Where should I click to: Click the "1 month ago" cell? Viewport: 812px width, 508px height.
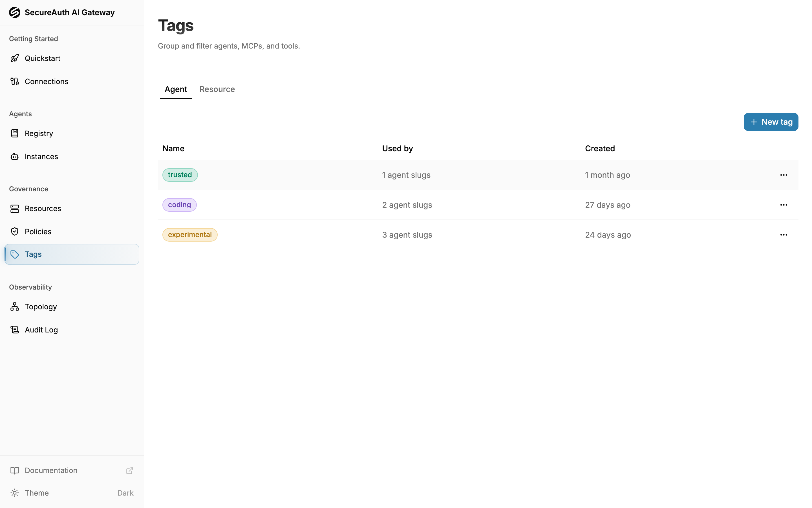tap(608, 175)
